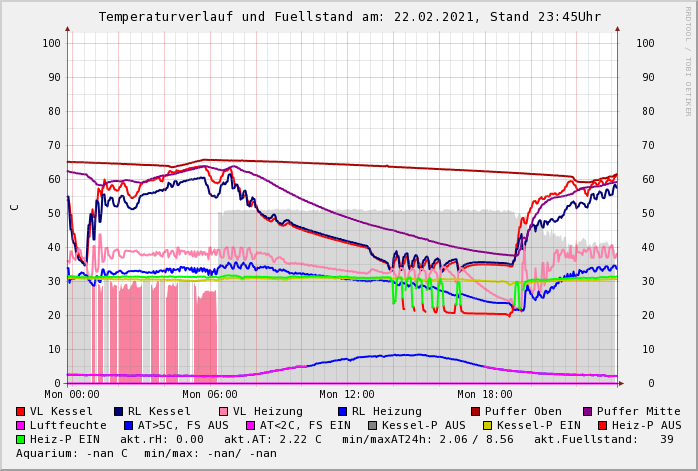The image size is (698, 471).
Task: Click the Mon 06:00 time axis label
Action: tap(209, 395)
